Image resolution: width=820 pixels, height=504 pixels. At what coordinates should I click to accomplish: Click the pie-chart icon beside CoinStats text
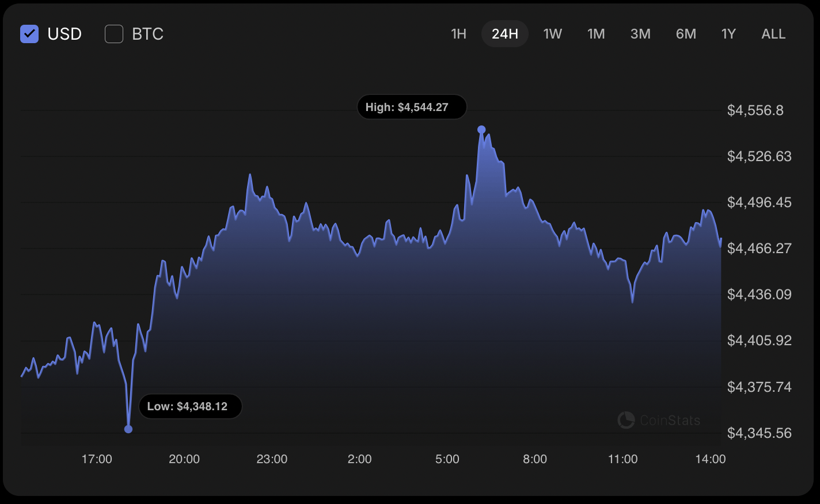[x=626, y=420]
